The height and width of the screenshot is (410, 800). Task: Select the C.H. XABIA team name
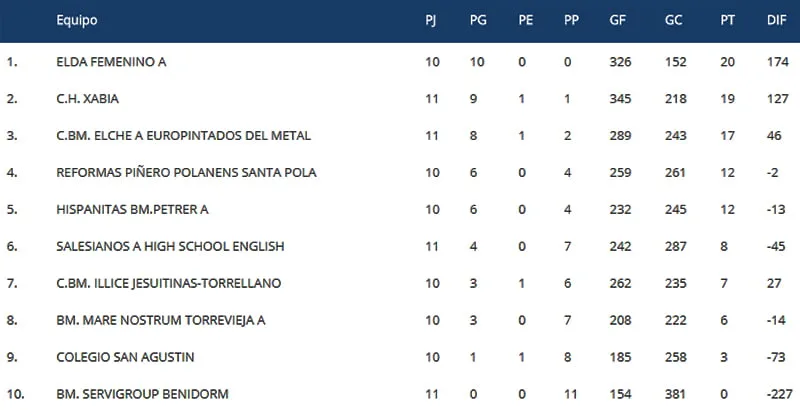coord(90,99)
